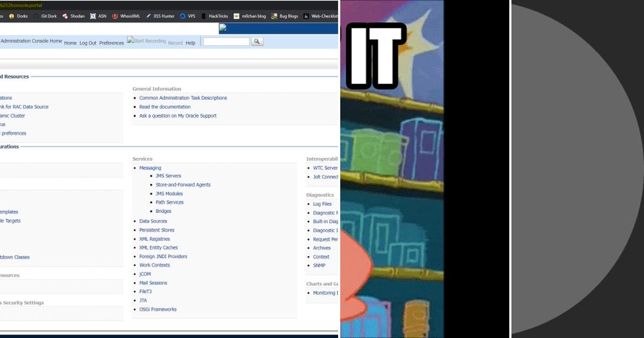This screenshot has height=338, width=644.
Task: Open the Bug Blogs bookmark icon
Action: [x=274, y=16]
